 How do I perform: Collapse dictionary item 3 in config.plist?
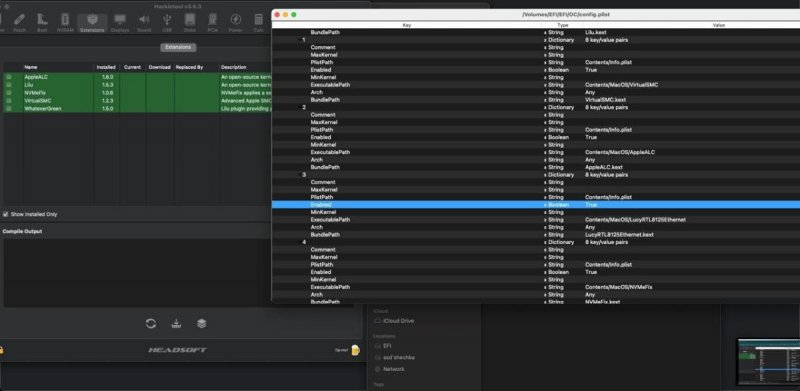[x=299, y=175]
